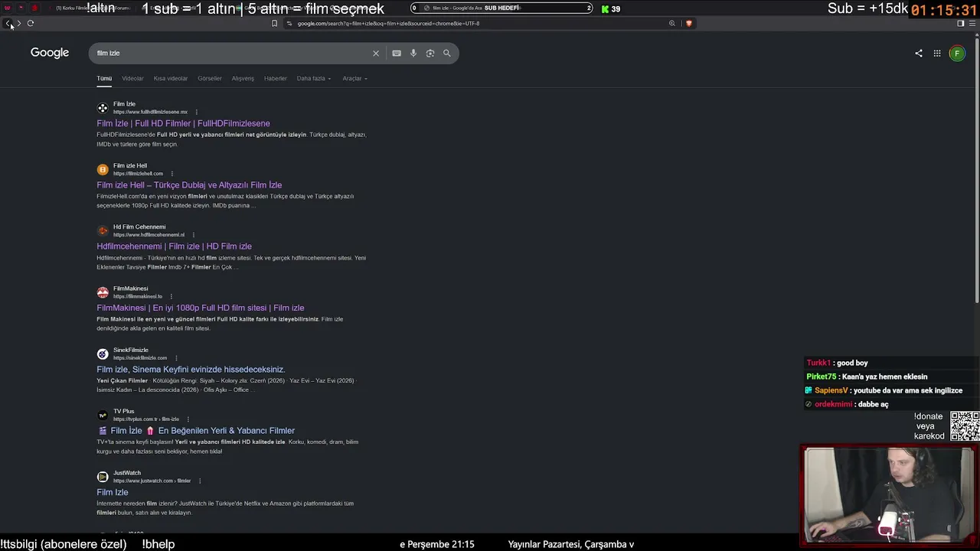Viewport: 980px width, 551px height.
Task: Open more options for hdfilmcehennemi result
Action: pos(193,235)
